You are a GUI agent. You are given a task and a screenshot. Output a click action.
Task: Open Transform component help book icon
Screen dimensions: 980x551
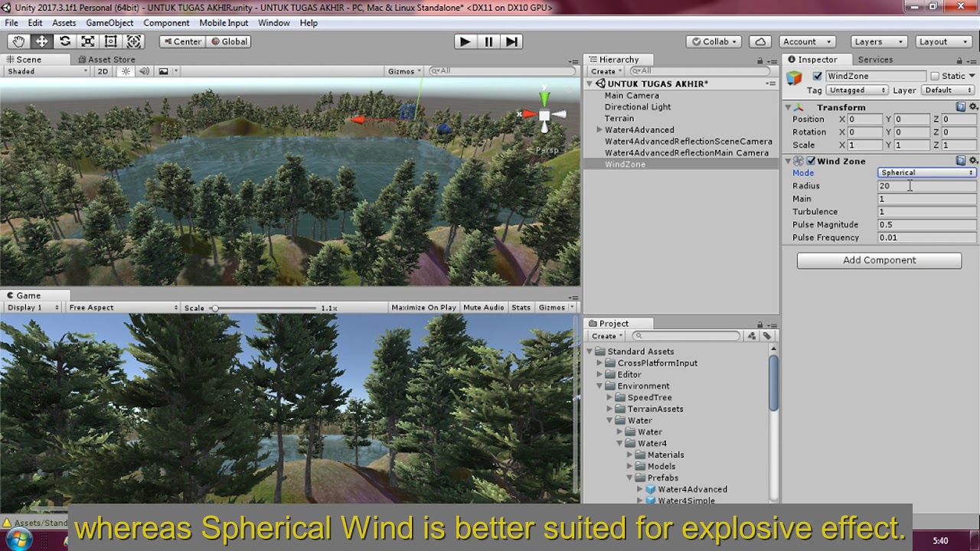pos(961,107)
